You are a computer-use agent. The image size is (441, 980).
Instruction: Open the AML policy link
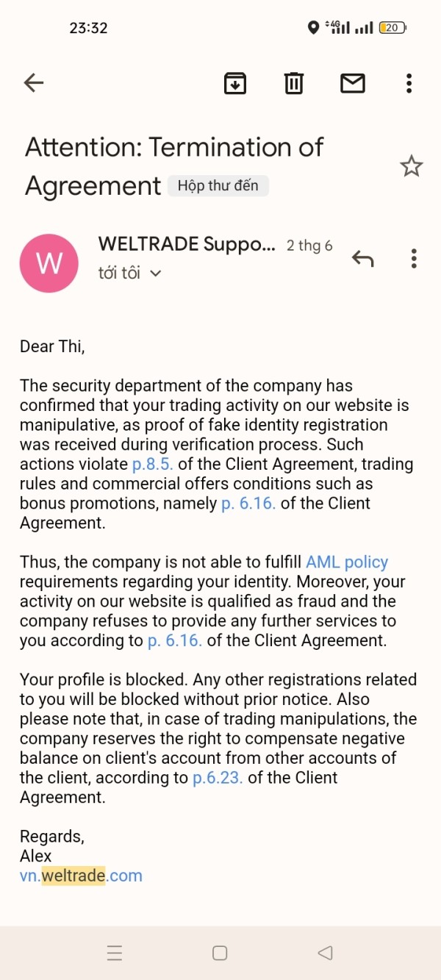tap(347, 562)
